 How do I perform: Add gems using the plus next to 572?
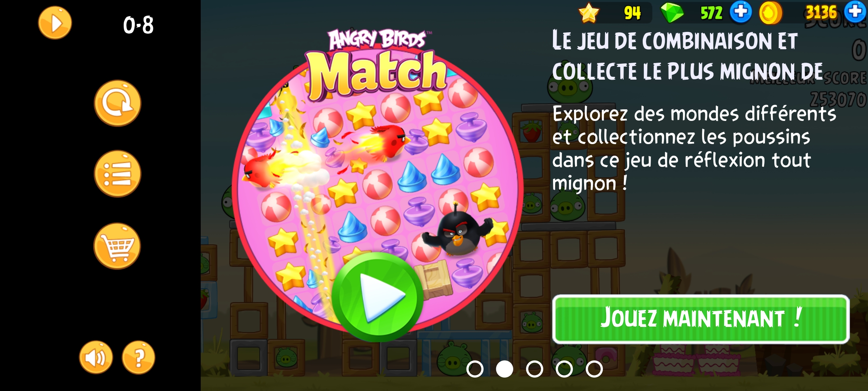coord(740,12)
